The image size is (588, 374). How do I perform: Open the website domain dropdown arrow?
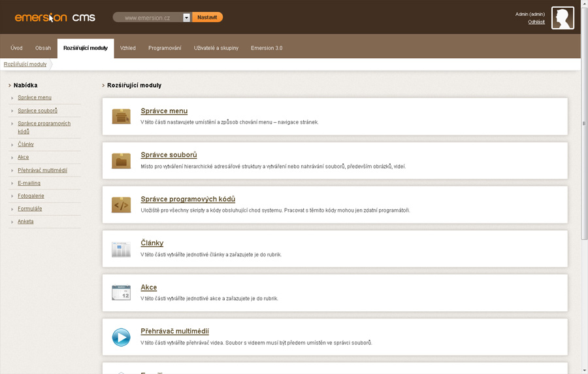(187, 18)
